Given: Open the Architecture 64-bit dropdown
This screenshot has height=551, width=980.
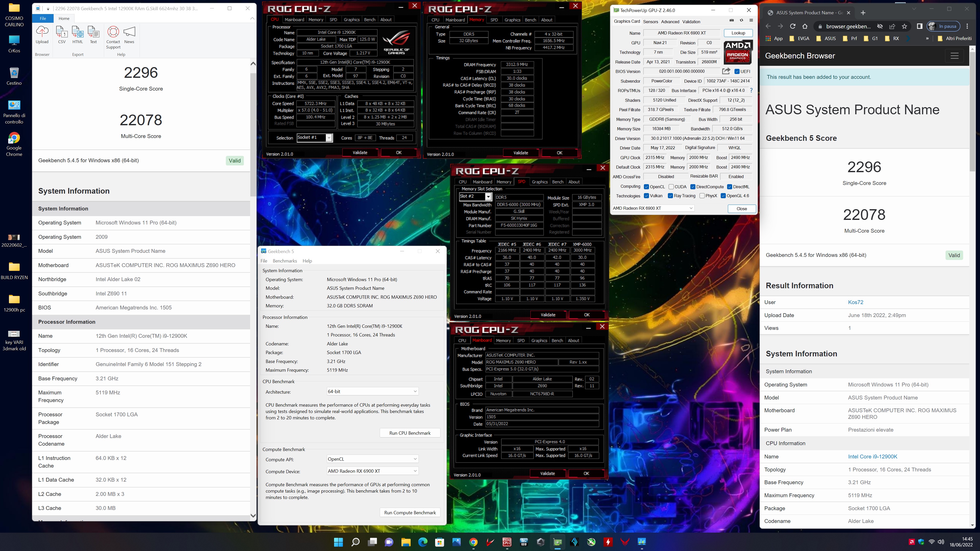Looking at the screenshot, I should 372,391.
